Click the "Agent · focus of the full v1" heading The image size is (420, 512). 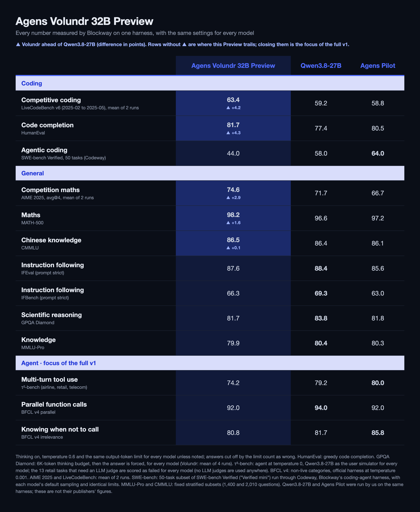pyautogui.click(x=59, y=363)
